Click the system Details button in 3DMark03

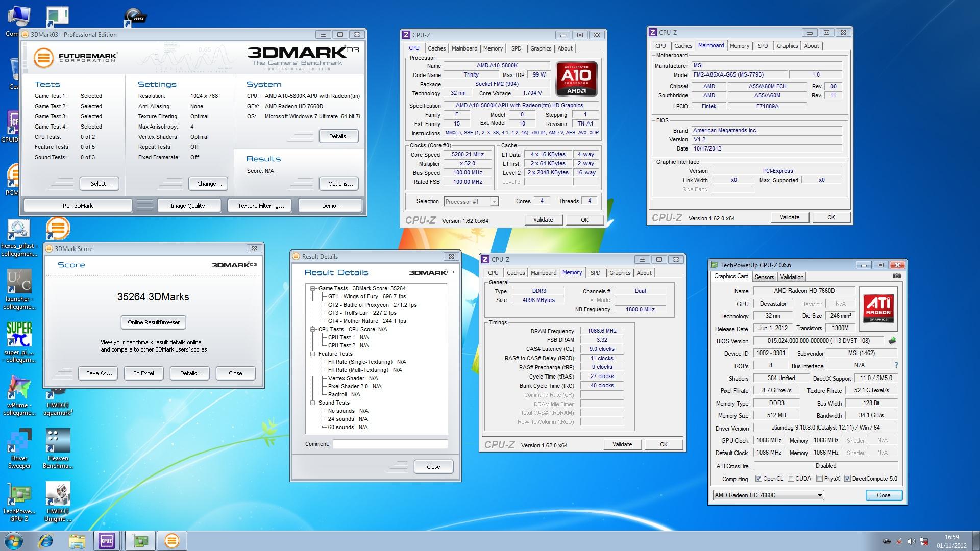340,136
